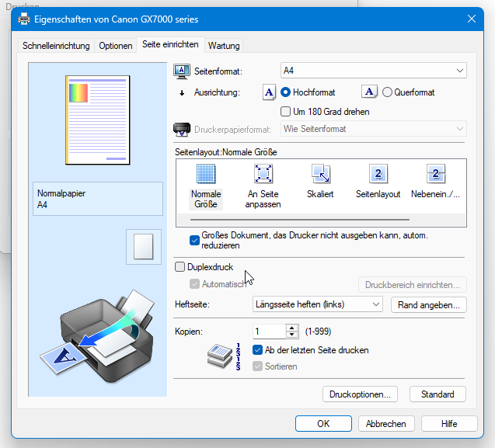Click the Querformat landscape orientation icon
Viewport: 495px width, 448px height.
[x=370, y=92]
